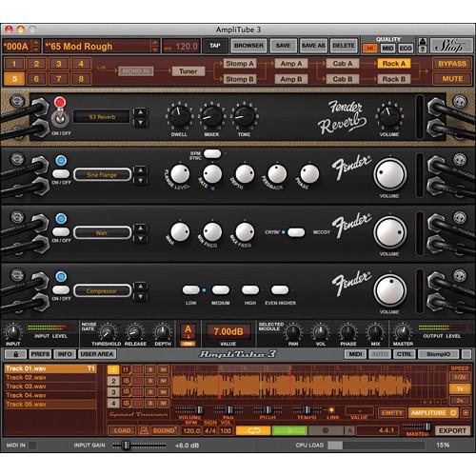This screenshot has width=476, height=476.
Task: Click the preset number 000A stepper arrows
Action: (x=36, y=47)
